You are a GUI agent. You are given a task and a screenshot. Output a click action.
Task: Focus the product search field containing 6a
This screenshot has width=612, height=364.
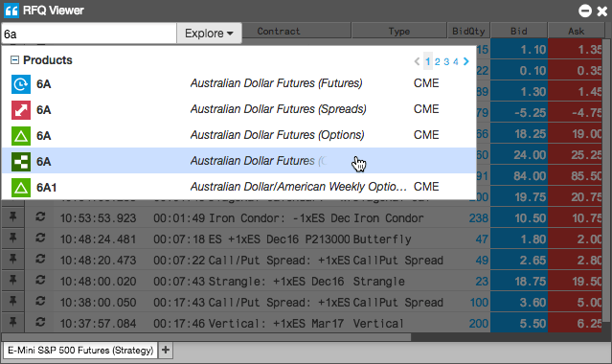point(89,34)
